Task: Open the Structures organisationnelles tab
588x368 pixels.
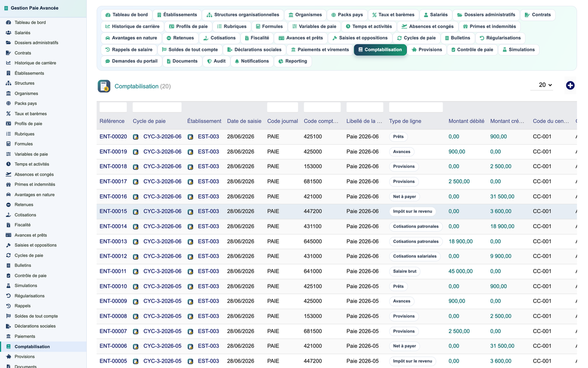Action: tap(243, 15)
